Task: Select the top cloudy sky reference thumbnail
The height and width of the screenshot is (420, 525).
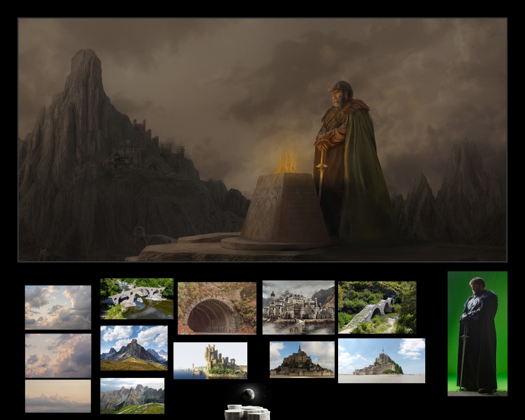Action: click(58, 307)
